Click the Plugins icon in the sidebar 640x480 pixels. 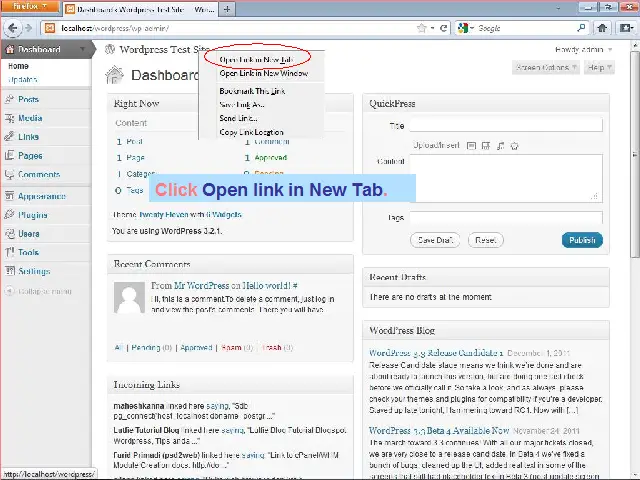coord(9,215)
